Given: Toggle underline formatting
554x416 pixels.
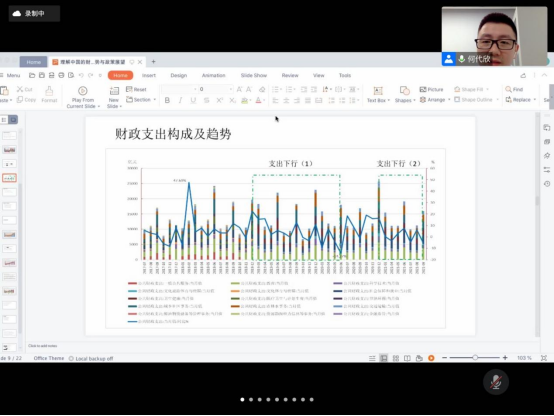Looking at the screenshot, I should coord(193,100).
